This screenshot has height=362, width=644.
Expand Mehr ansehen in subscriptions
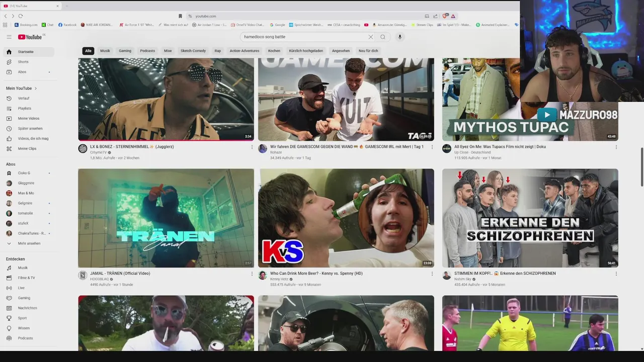click(x=29, y=243)
